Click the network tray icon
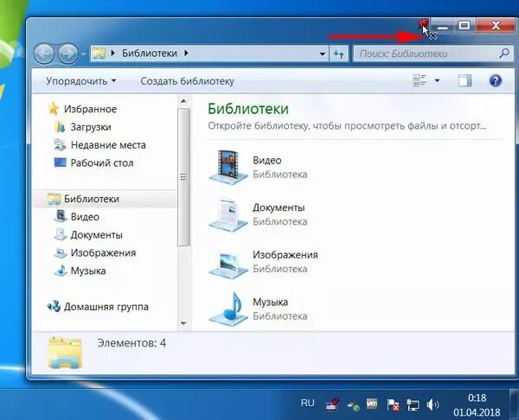519x420 pixels. [413, 404]
